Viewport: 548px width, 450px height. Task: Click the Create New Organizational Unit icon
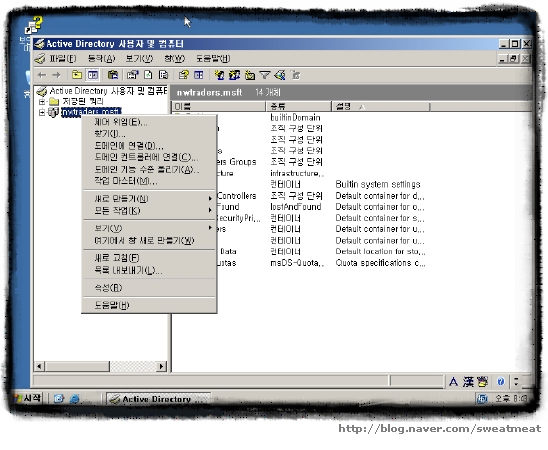250,75
